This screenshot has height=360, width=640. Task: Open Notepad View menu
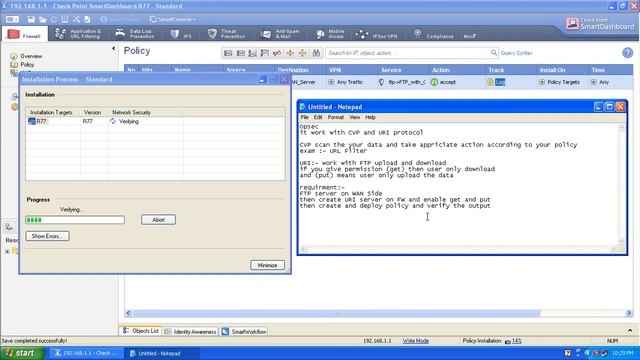click(354, 117)
